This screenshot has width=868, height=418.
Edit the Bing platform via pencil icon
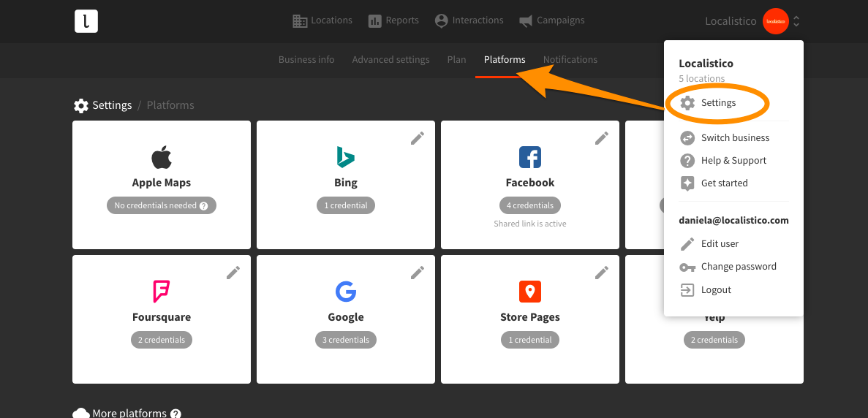tap(418, 138)
